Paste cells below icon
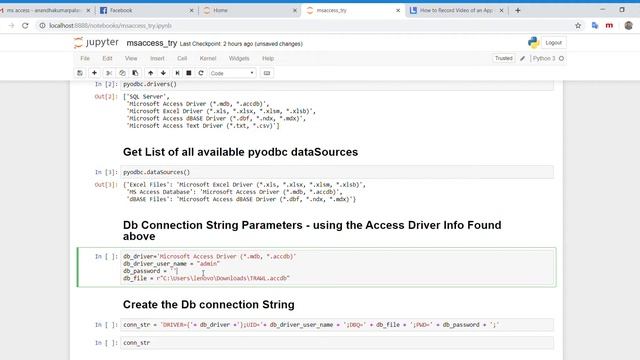640x360 pixels. coord(135,73)
